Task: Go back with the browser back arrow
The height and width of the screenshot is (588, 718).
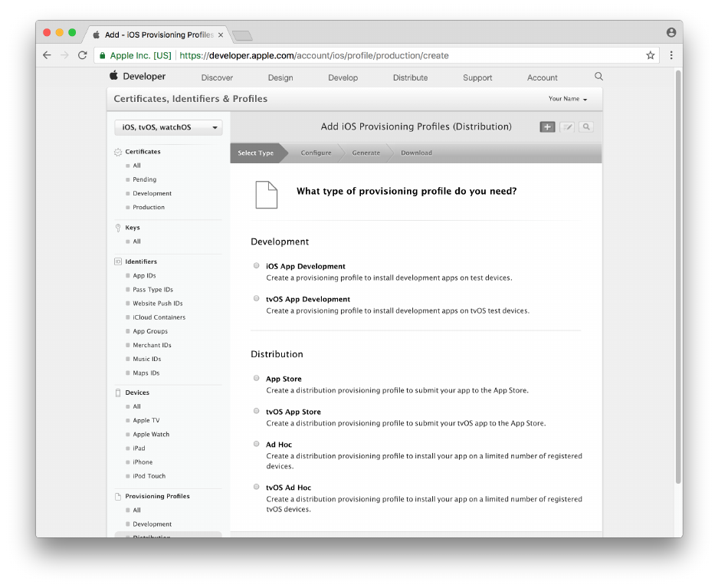Action: coord(47,55)
